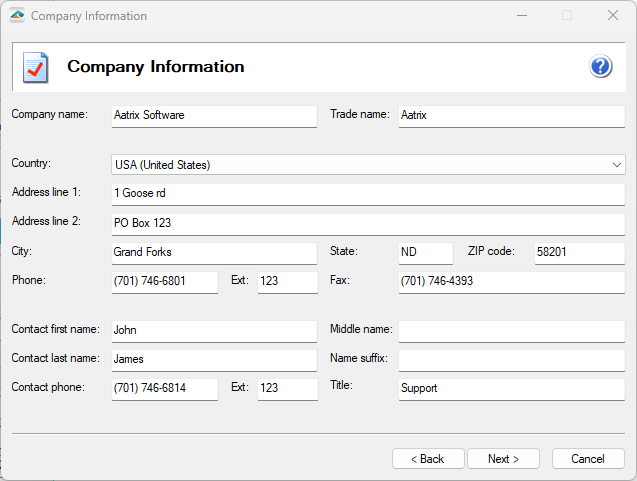Click the Company Information heading text

coord(156,67)
